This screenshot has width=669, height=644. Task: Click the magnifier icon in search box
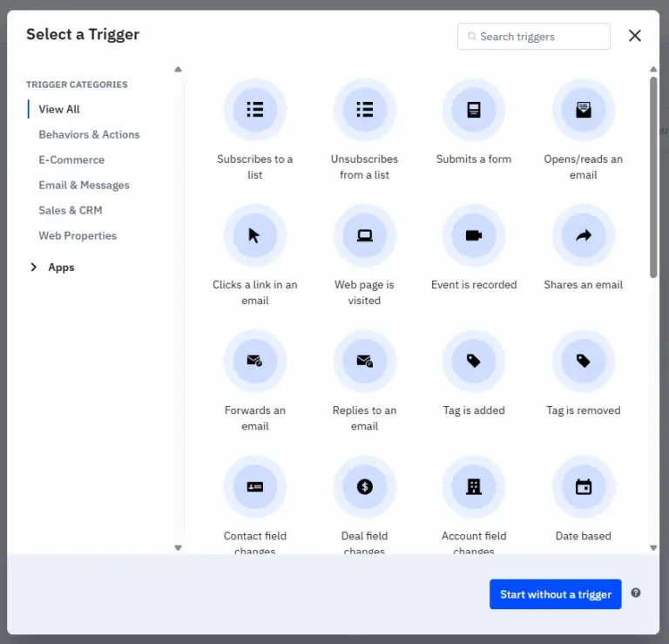[x=471, y=37]
